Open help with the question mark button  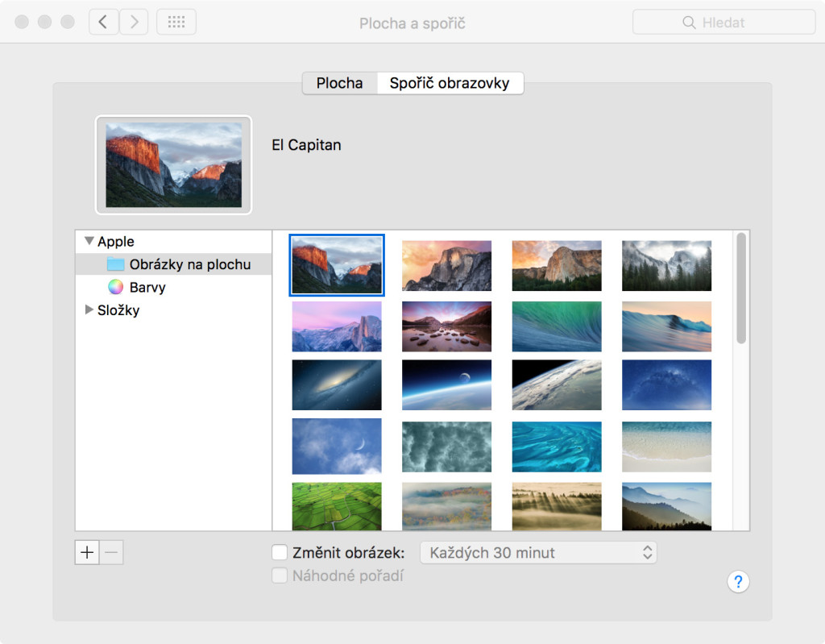point(738,582)
